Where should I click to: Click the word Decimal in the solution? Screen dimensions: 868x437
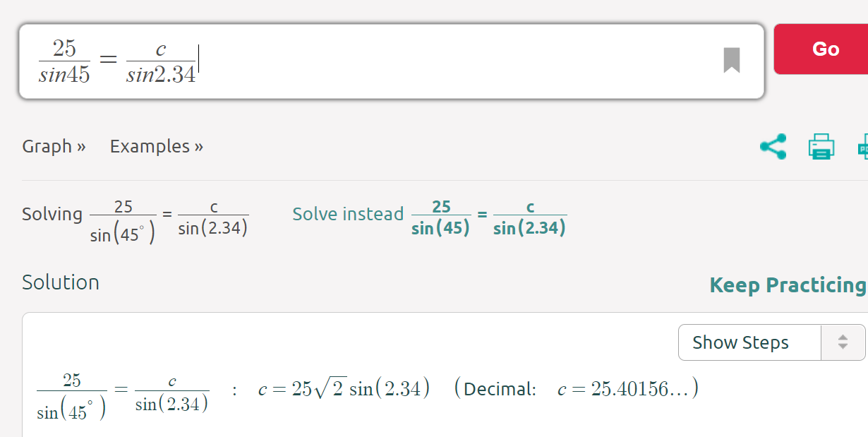point(500,389)
